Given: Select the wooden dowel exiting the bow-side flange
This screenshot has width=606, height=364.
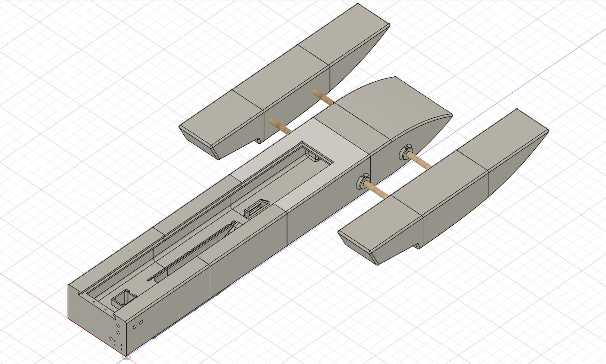Looking at the screenshot, I should pyautogui.click(x=419, y=160).
